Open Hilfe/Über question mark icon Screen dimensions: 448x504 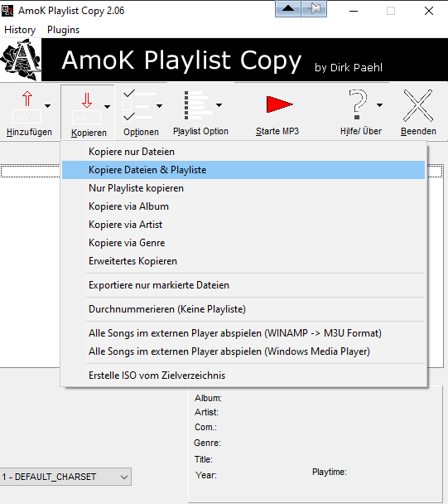[x=358, y=104]
